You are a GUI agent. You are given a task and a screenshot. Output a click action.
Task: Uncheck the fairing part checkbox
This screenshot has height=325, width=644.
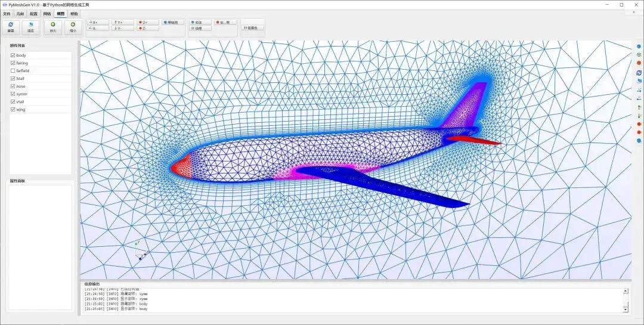pyautogui.click(x=13, y=63)
